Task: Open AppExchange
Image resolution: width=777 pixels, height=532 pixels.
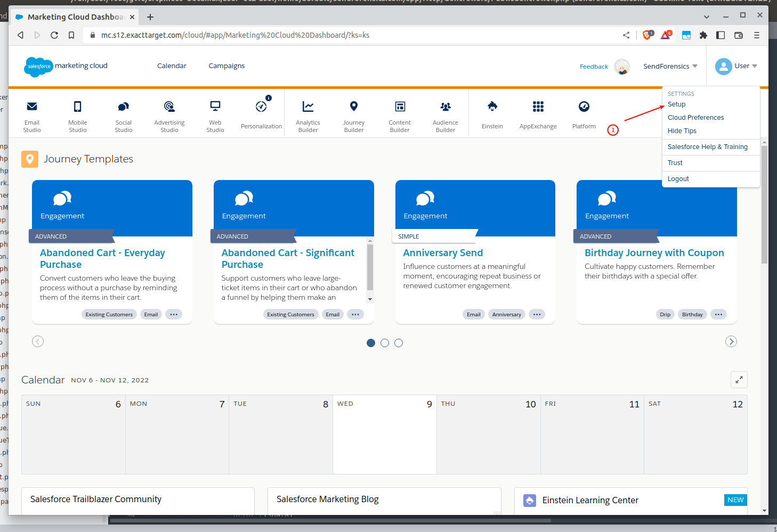Action: point(538,114)
